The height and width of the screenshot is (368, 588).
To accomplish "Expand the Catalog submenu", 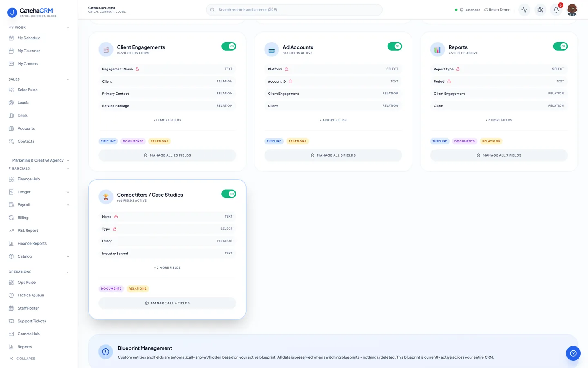I will tap(68, 256).
